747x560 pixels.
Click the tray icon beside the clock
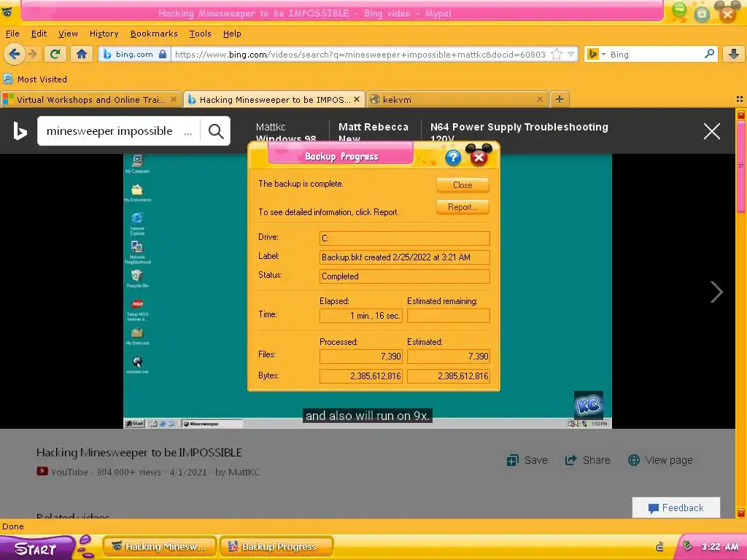pyautogui.click(x=687, y=545)
